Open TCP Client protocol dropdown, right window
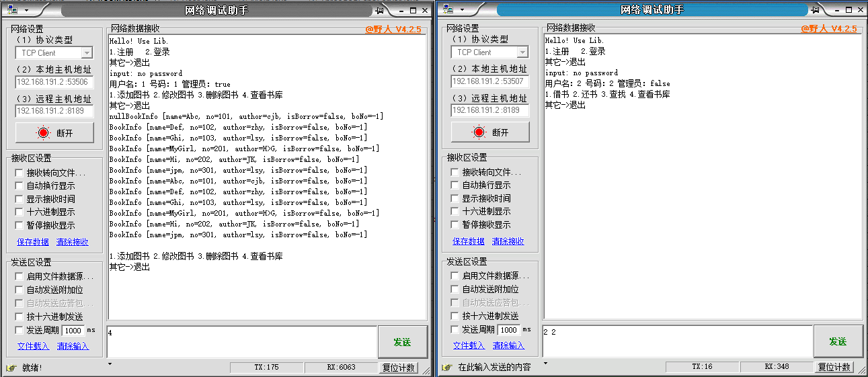 pos(522,52)
